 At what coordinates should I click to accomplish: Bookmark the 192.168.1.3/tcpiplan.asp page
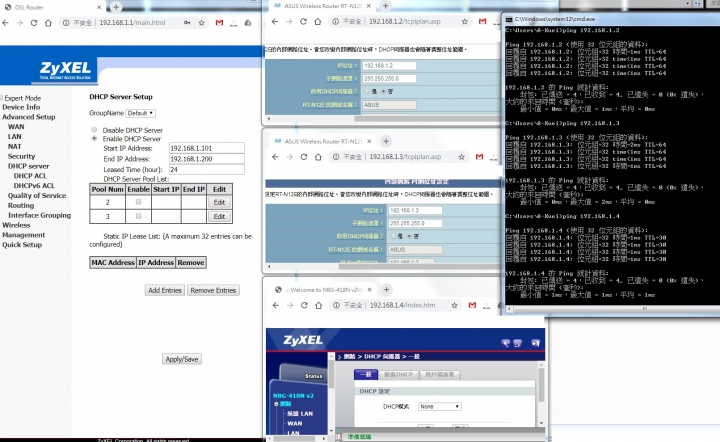461,157
